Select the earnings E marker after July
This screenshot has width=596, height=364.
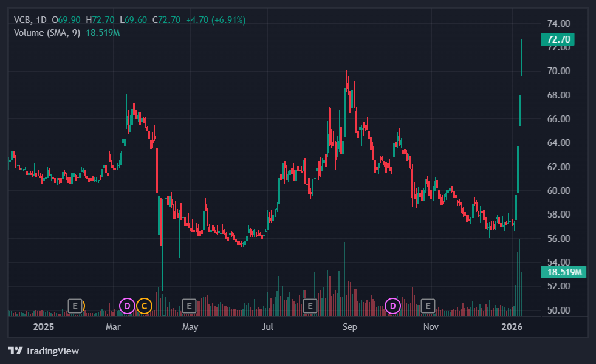[310, 305]
